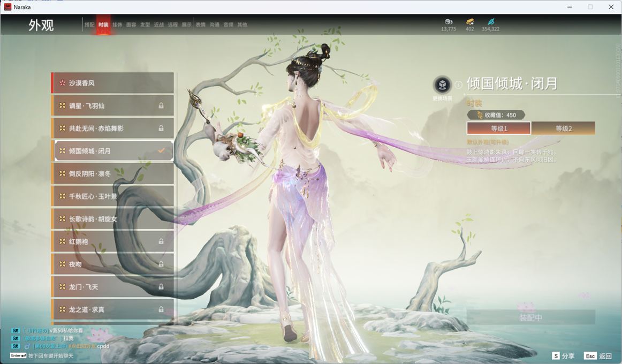Switch to the 表情 emotes tab
This screenshot has height=364, width=622.
point(201,25)
